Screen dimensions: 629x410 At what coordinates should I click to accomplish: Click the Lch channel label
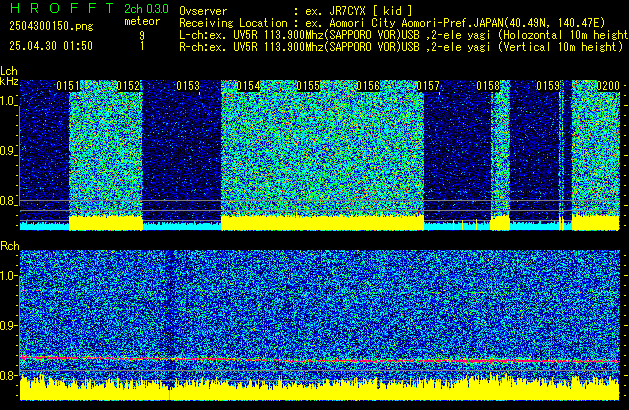click(x=9, y=71)
